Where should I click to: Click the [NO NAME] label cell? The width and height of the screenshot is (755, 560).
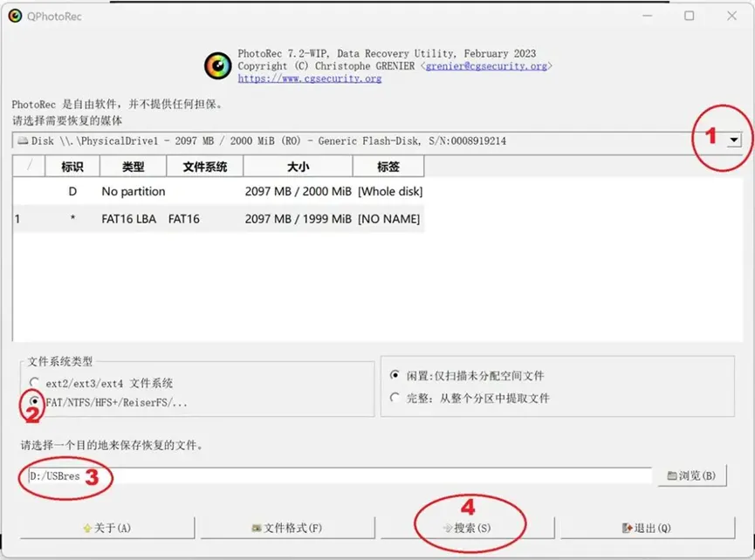coord(388,219)
